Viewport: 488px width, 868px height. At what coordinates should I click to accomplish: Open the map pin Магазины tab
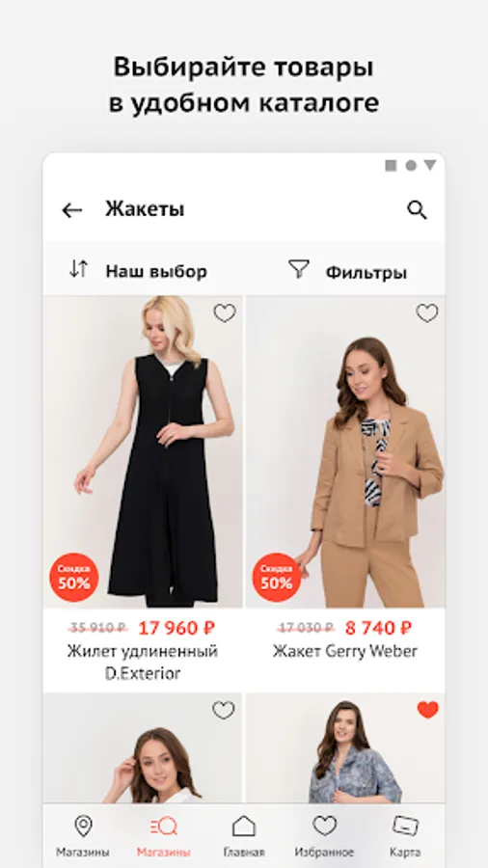(x=83, y=836)
